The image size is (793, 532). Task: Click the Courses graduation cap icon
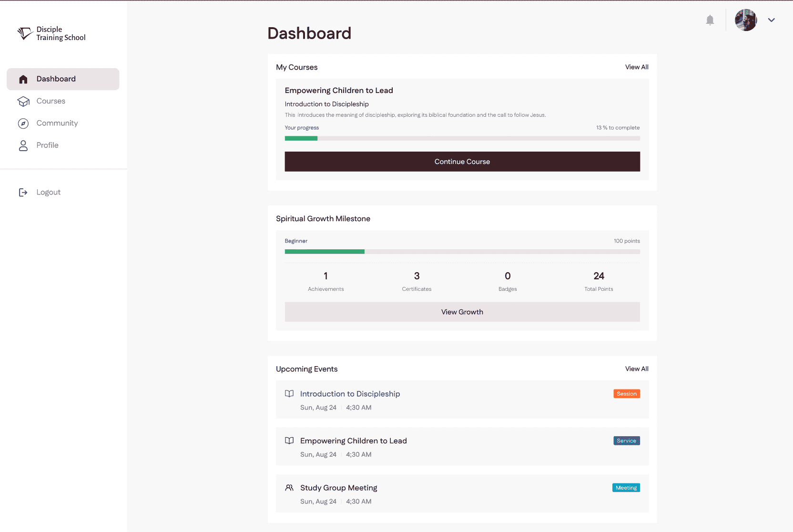pos(23,101)
